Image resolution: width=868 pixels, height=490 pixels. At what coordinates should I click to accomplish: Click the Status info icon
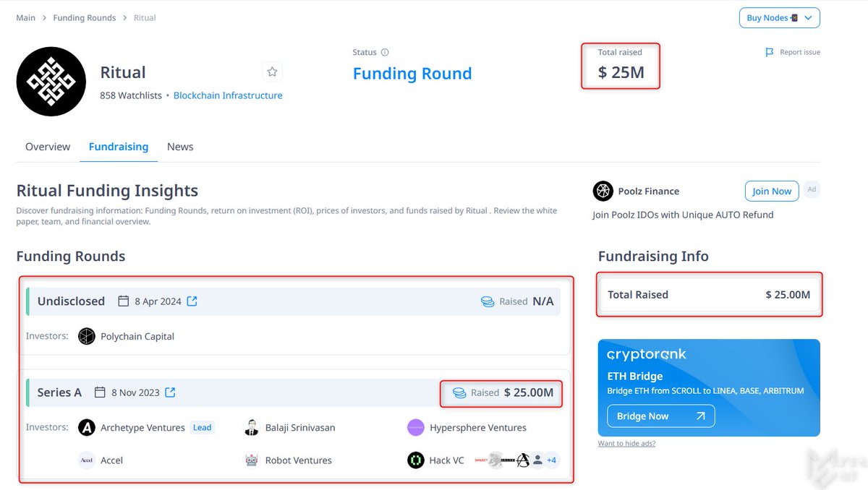[385, 52]
